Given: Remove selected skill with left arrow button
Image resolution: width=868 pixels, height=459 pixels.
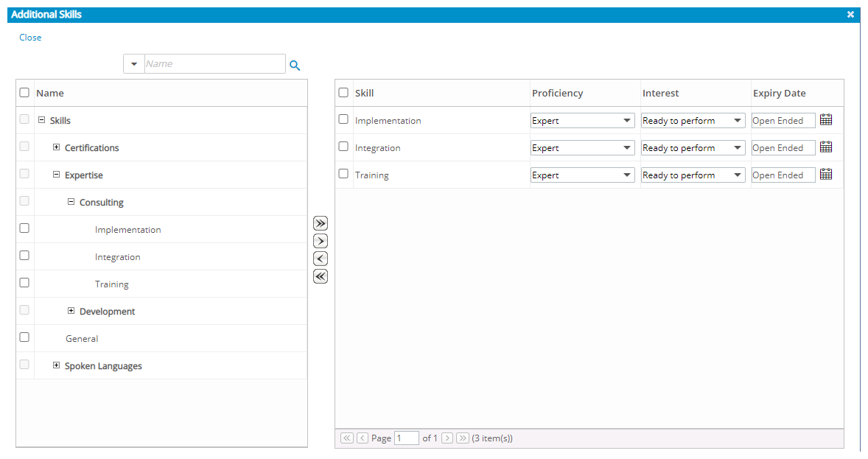Looking at the screenshot, I should (x=321, y=259).
